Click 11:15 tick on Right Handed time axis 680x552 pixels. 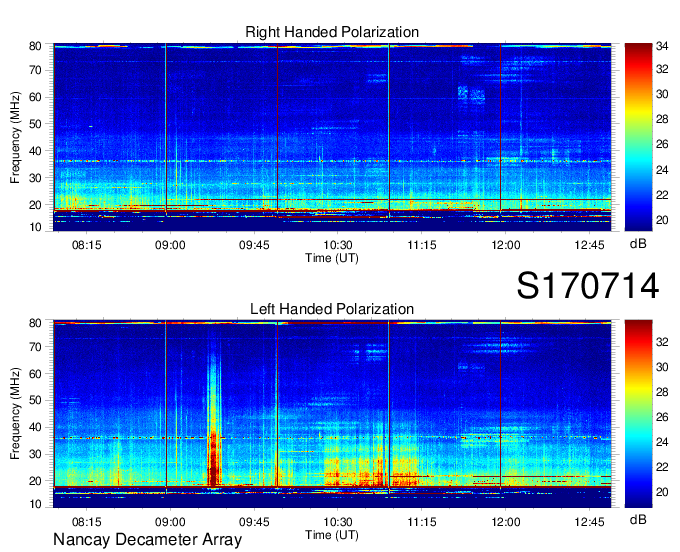[x=422, y=245]
